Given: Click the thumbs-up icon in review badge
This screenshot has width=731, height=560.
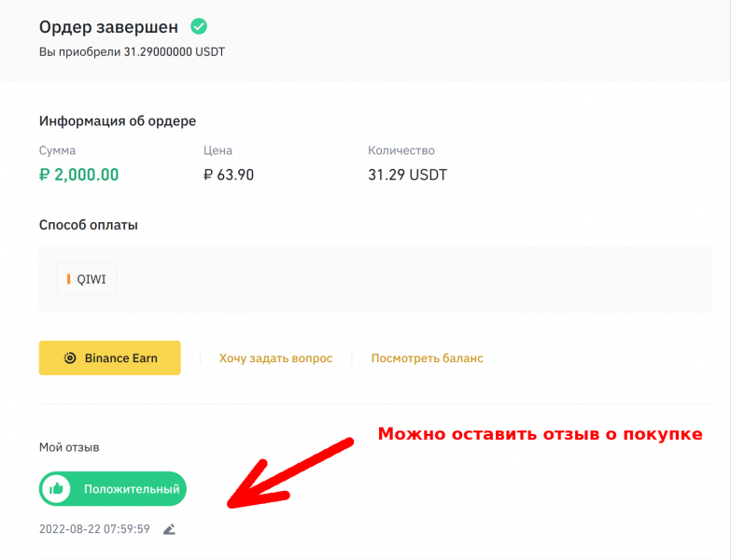Looking at the screenshot, I should pyautogui.click(x=57, y=488).
